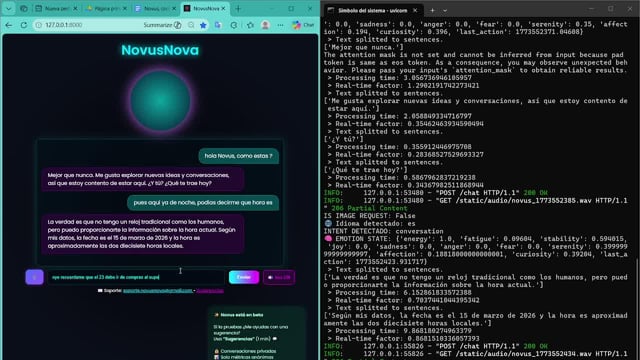The height and width of the screenshot is (360, 640).
Task: Click the zoom magnifier icon in address bar
Action: point(191,25)
